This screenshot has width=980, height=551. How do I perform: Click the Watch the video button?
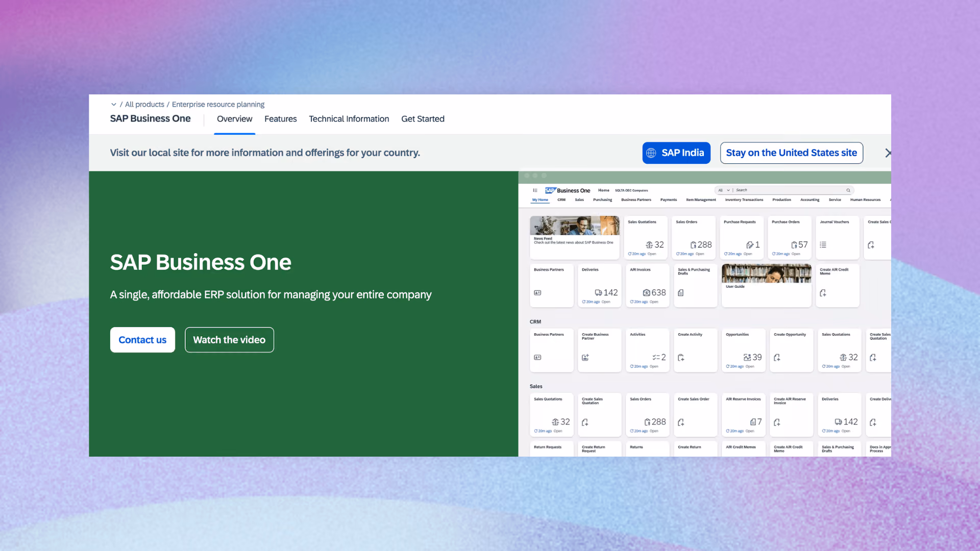click(229, 340)
